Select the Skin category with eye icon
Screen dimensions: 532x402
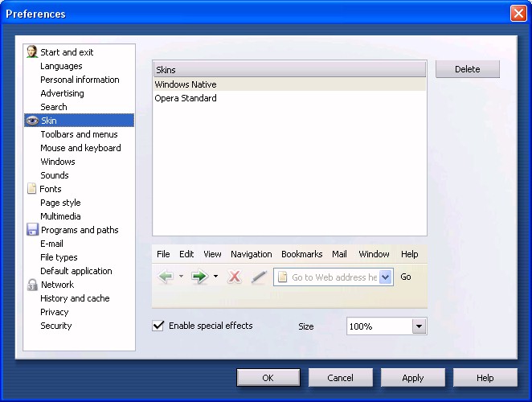point(48,121)
